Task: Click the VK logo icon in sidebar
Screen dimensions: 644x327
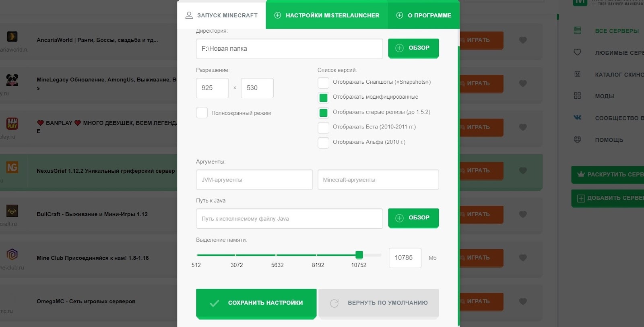Action: [x=577, y=118]
